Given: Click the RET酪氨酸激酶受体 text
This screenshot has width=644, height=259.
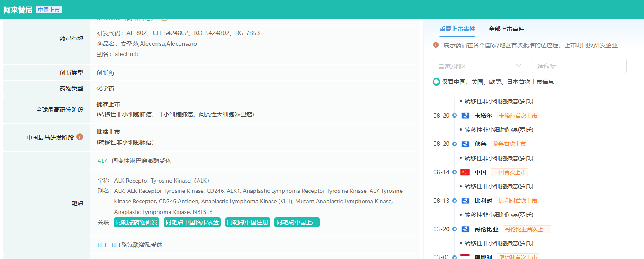Looking at the screenshot, I should coord(137,245).
